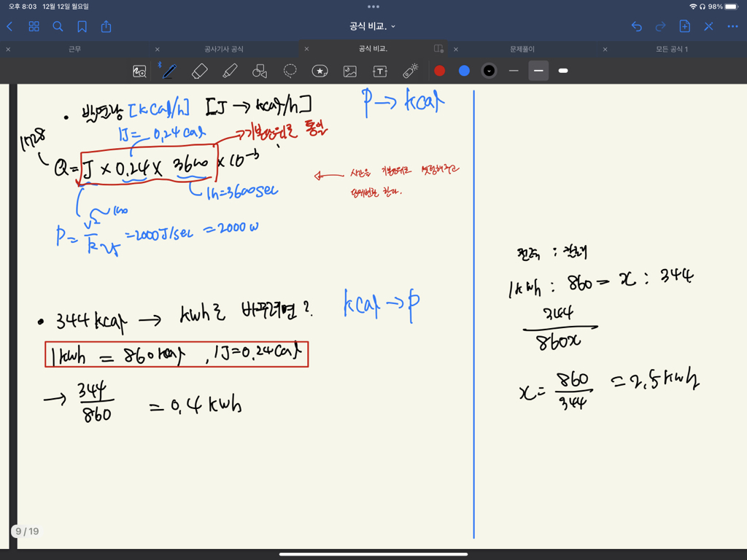Pick the black pen color
The image size is (747, 560).
[489, 71]
